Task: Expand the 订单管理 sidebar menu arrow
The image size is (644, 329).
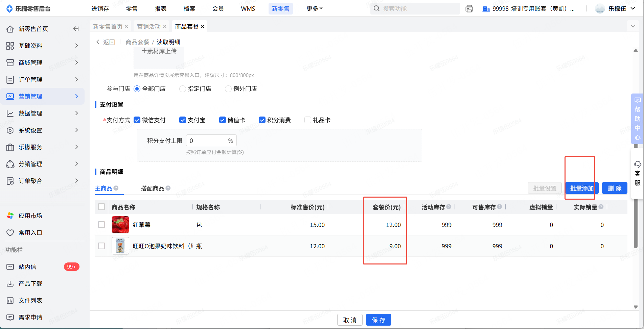Action: tap(77, 79)
